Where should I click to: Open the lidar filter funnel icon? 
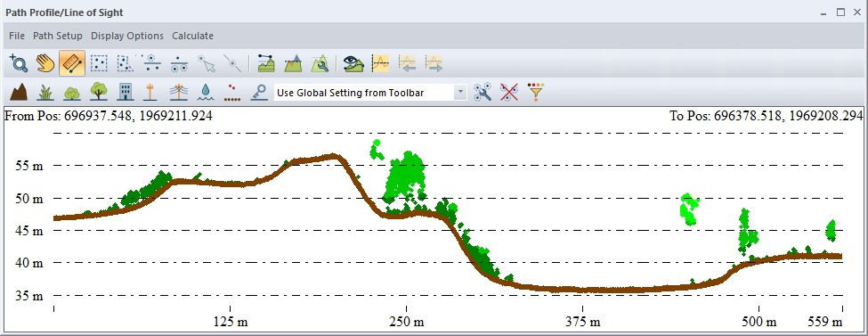click(x=536, y=92)
